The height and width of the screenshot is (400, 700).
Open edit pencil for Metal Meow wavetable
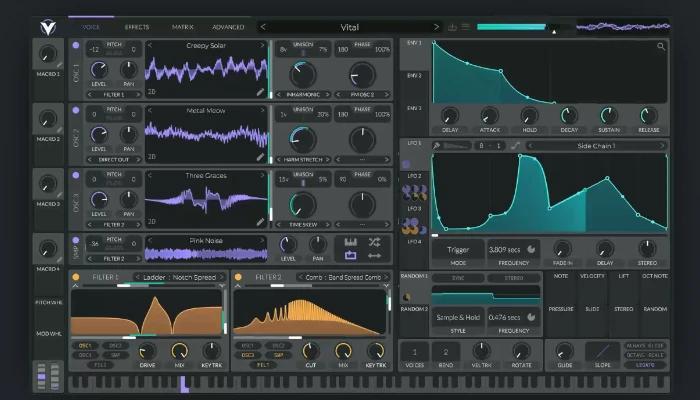pos(261,156)
